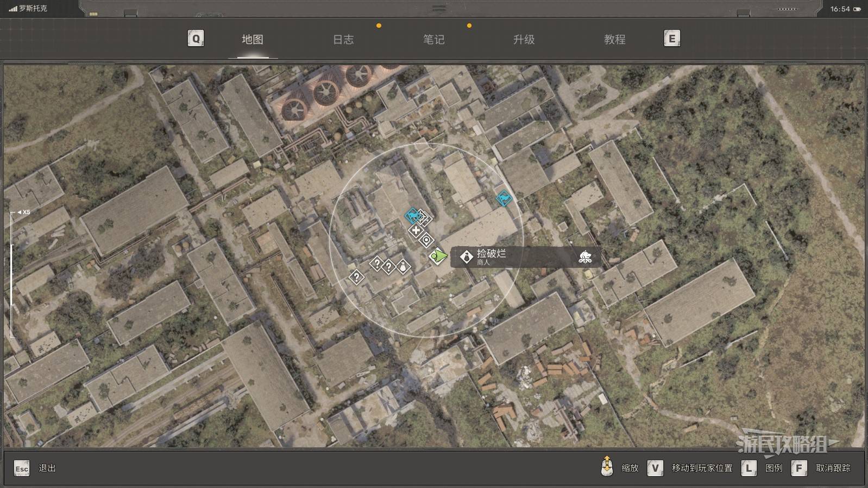Click the merchant bag icon in the tooltip
This screenshot has height=488, width=868.
(x=466, y=257)
